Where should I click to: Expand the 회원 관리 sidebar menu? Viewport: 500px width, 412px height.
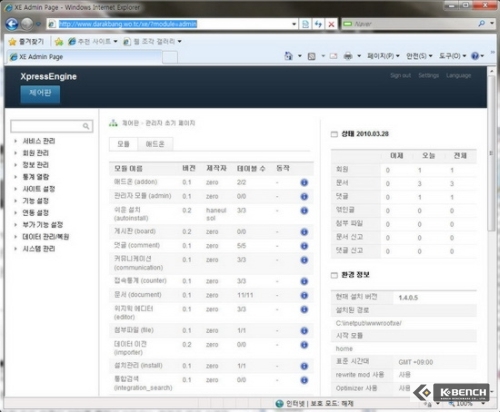pos(35,153)
